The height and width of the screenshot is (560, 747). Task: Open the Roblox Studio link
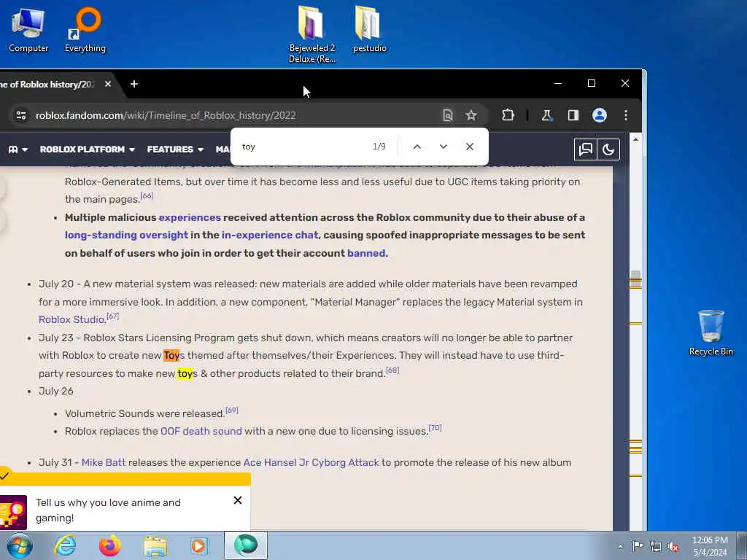(71, 319)
